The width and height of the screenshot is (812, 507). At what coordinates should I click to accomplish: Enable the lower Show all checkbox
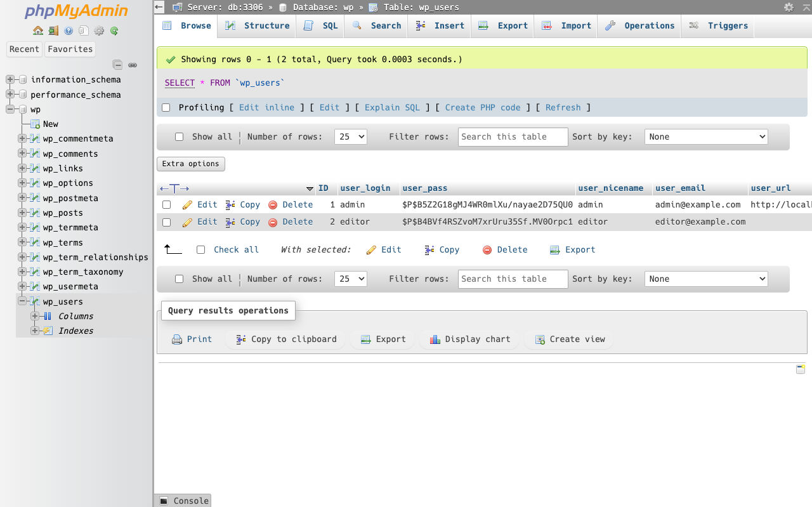179,279
